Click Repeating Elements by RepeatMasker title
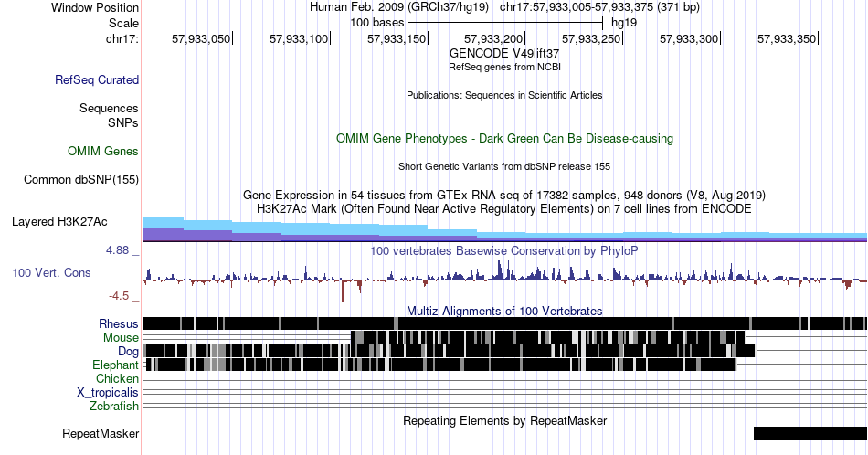 pos(504,420)
